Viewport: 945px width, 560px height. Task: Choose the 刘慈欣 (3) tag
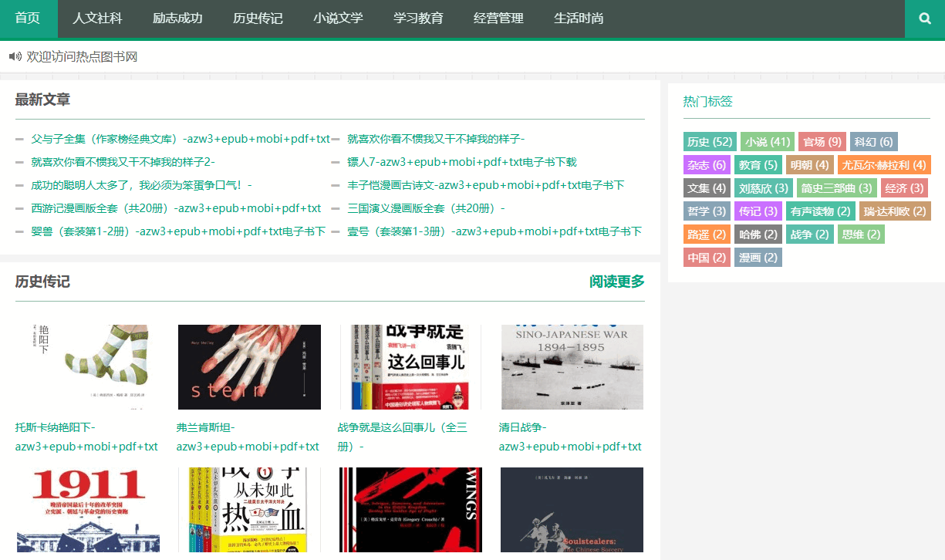(763, 188)
